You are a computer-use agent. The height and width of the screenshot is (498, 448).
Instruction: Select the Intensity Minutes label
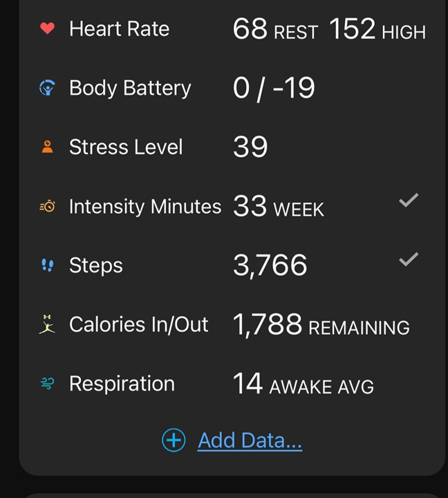(145, 206)
